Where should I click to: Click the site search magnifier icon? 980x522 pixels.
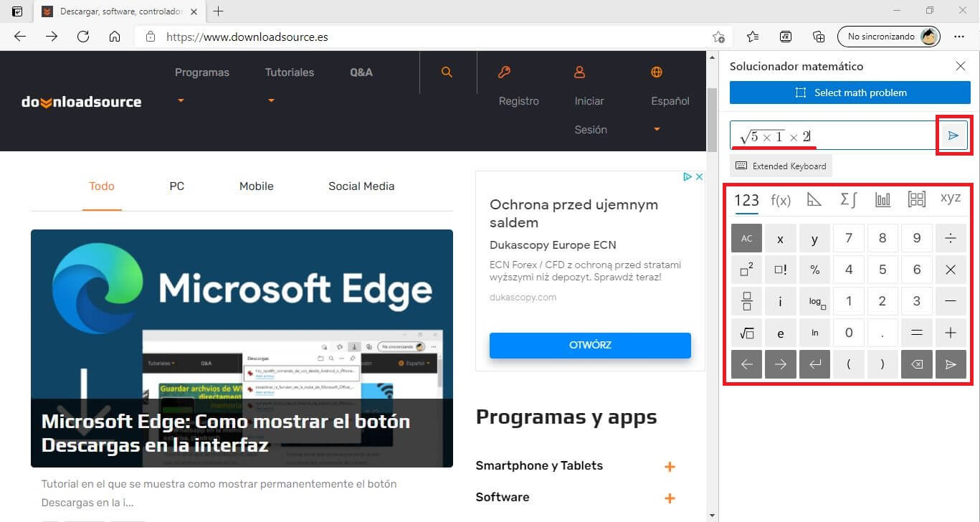447,72
